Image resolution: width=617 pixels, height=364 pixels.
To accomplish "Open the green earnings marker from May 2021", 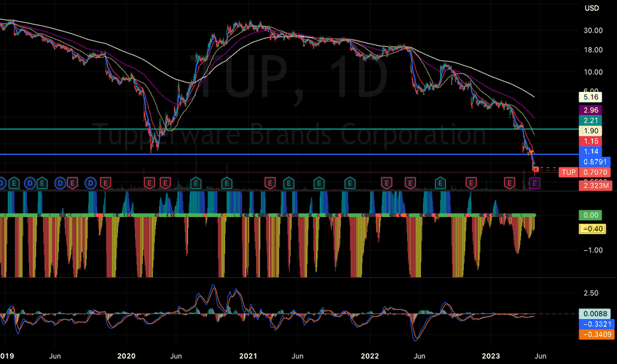I will click(x=289, y=183).
